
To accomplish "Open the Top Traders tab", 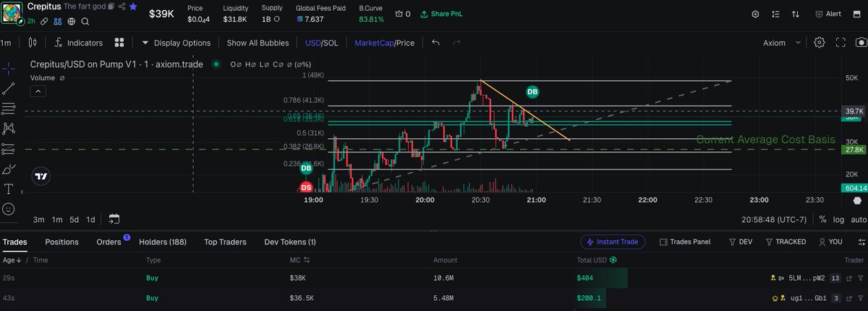I will click(x=225, y=242).
